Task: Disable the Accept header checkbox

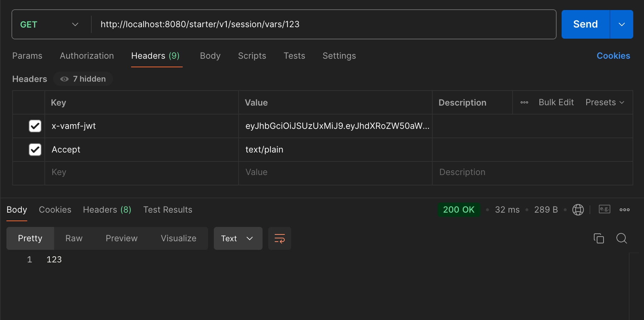Action: (35, 150)
